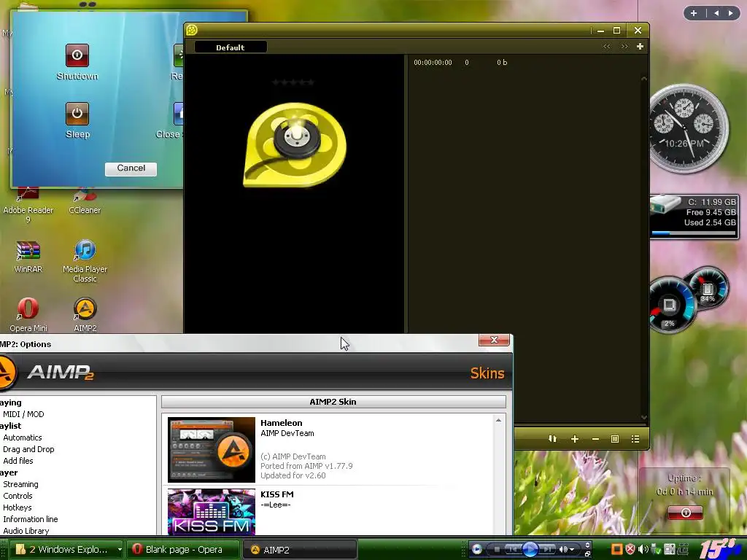Open system volume tray icon
This screenshot has width=747, height=560.
coord(643,550)
